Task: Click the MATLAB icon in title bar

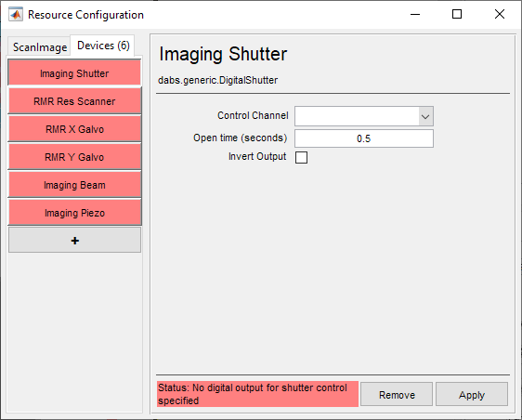Action: 16,14
